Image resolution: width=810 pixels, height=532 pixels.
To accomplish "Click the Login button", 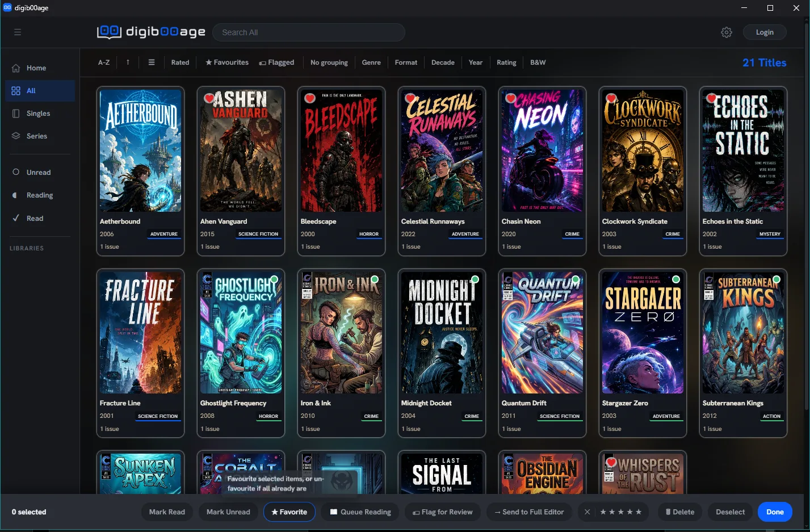I will [765, 32].
